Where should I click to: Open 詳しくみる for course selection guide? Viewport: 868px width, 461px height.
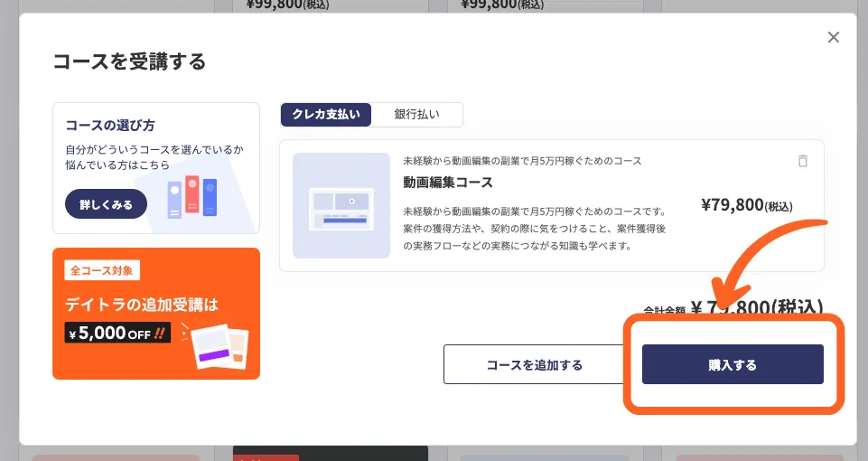pyautogui.click(x=106, y=204)
